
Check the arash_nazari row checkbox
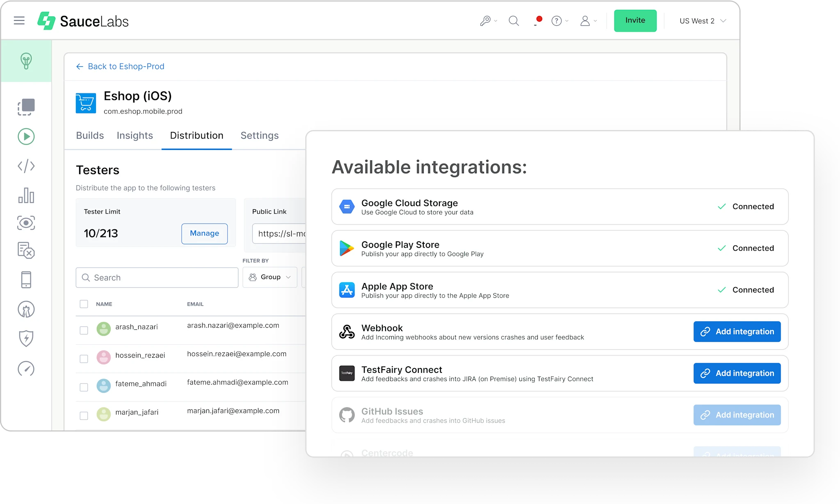tap(84, 330)
